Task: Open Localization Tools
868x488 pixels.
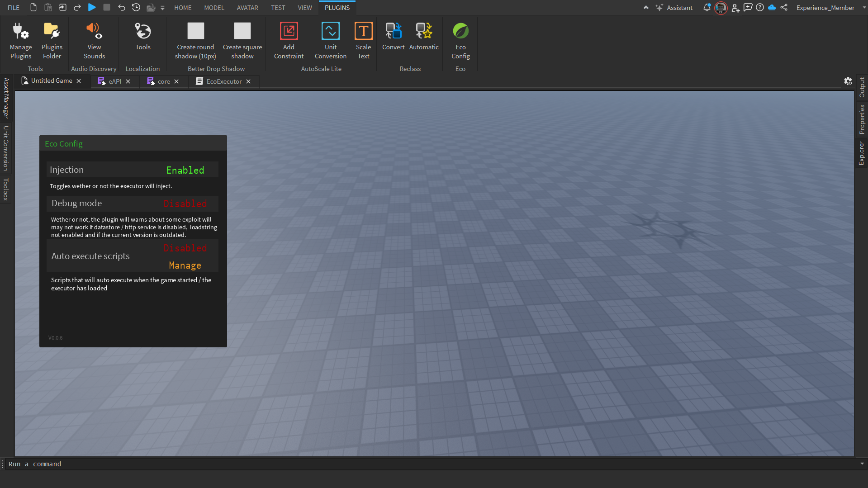Action: 143,36
